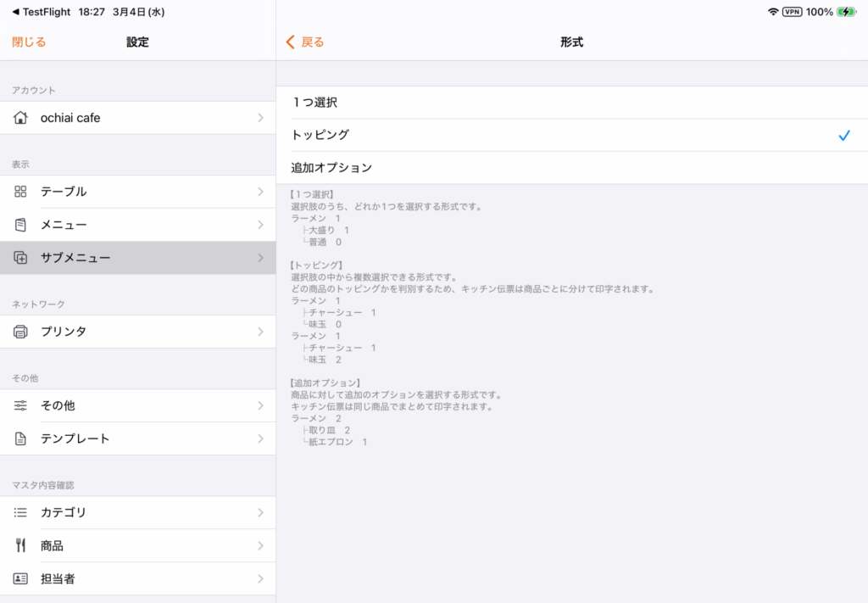Viewport: 868px width, 603px height.
Task: Go back with the 戻る button
Action: pos(305,42)
